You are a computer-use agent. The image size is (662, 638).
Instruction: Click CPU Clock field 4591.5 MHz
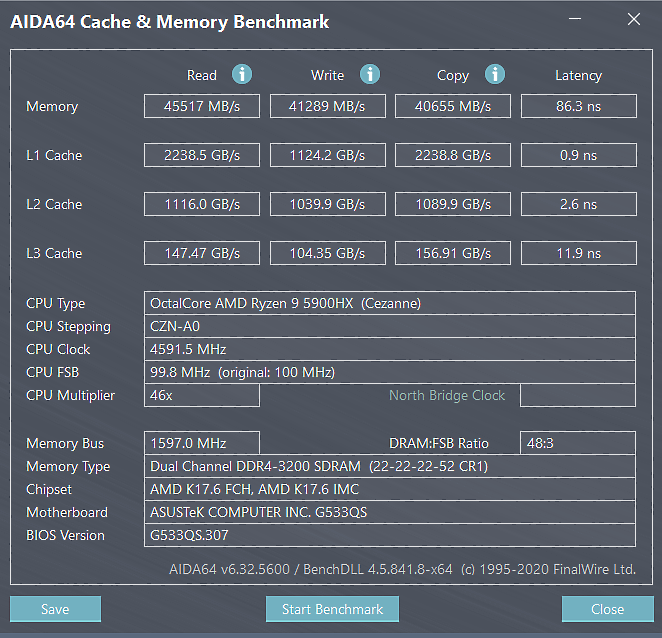[x=390, y=349]
